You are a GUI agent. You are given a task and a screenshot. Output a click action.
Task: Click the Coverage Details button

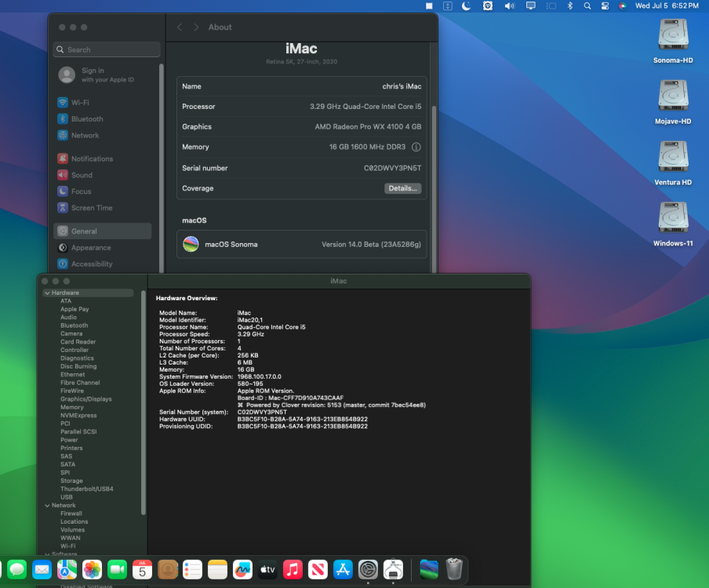tap(402, 188)
